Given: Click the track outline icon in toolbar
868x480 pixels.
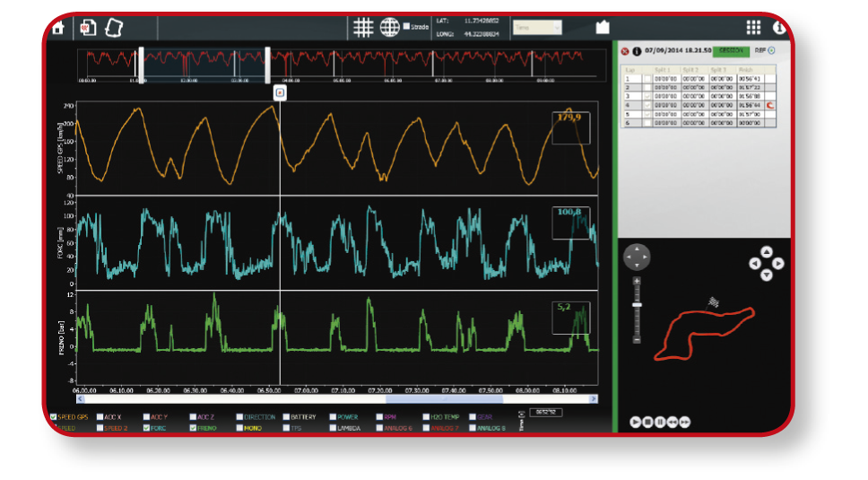Looking at the screenshot, I should 114,28.
